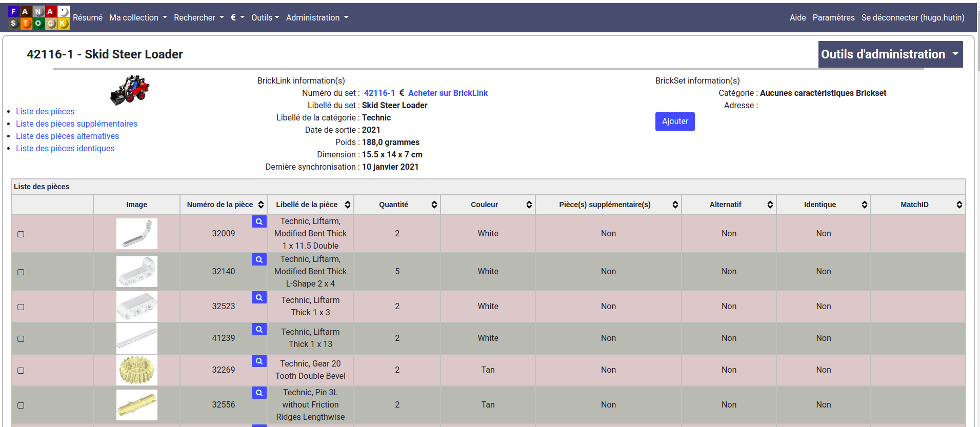Click the Image column header
Viewport: 980px width, 427px height.
pos(137,205)
